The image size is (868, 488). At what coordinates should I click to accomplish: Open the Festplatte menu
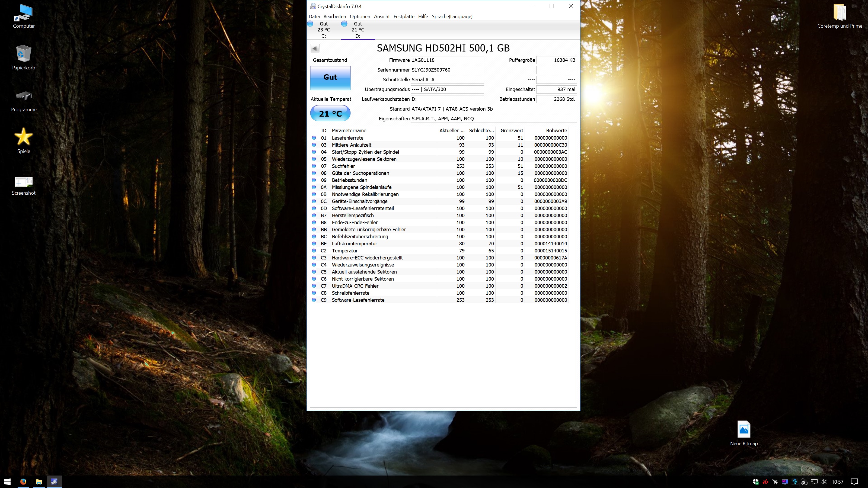[x=404, y=17]
